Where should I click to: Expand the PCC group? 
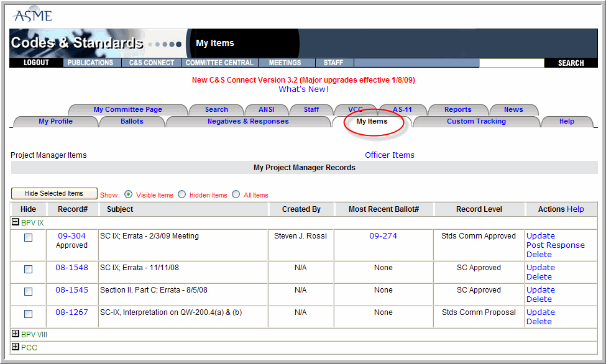pyautogui.click(x=16, y=347)
